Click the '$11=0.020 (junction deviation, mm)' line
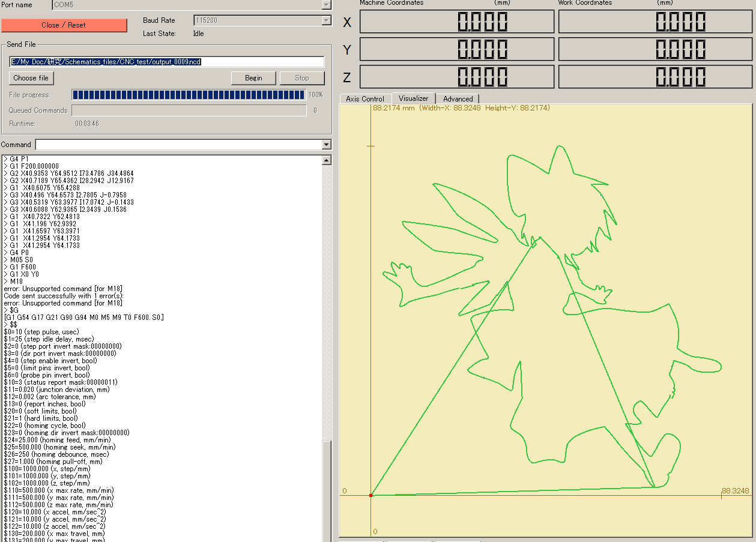The image size is (756, 542). pyautogui.click(x=57, y=390)
